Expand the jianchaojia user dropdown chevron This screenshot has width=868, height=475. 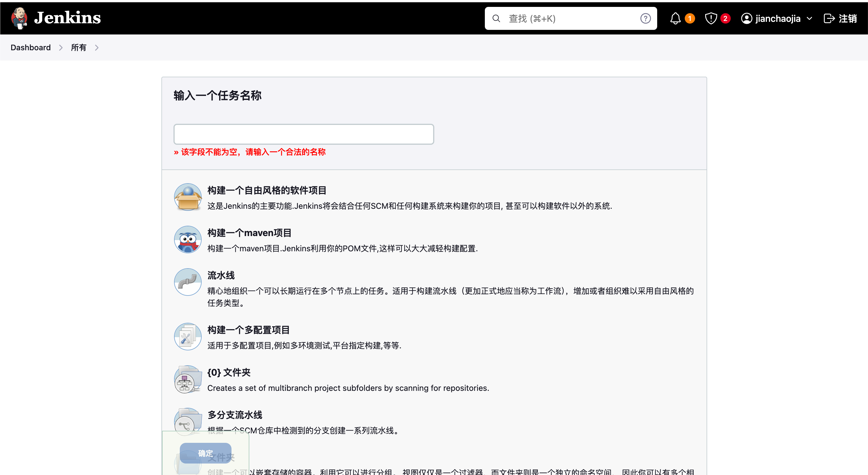click(x=809, y=19)
